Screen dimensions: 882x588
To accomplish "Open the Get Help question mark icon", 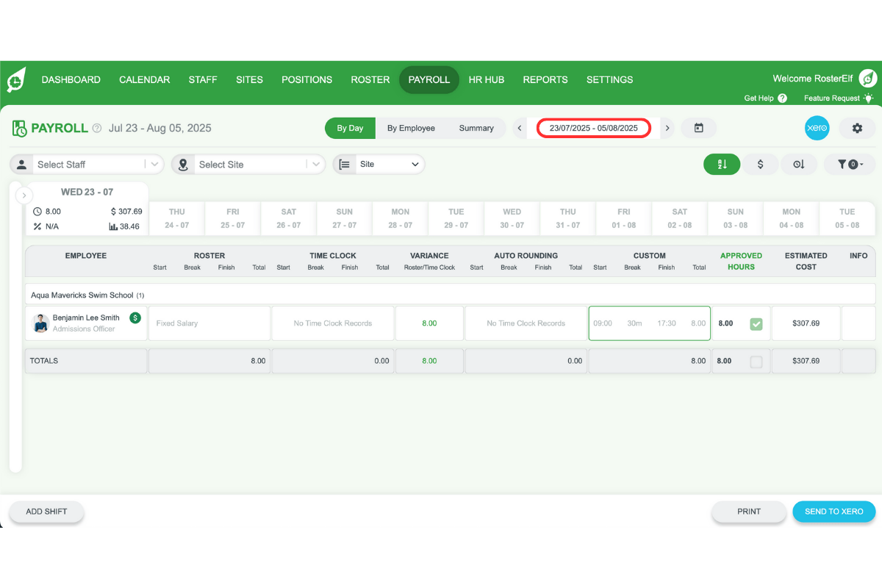I will point(781,98).
